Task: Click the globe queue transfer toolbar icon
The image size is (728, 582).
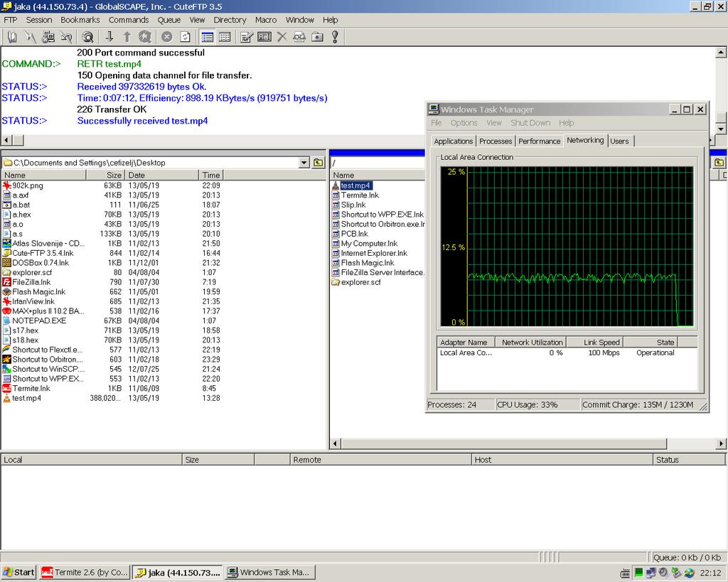Action: pyautogui.click(x=145, y=37)
